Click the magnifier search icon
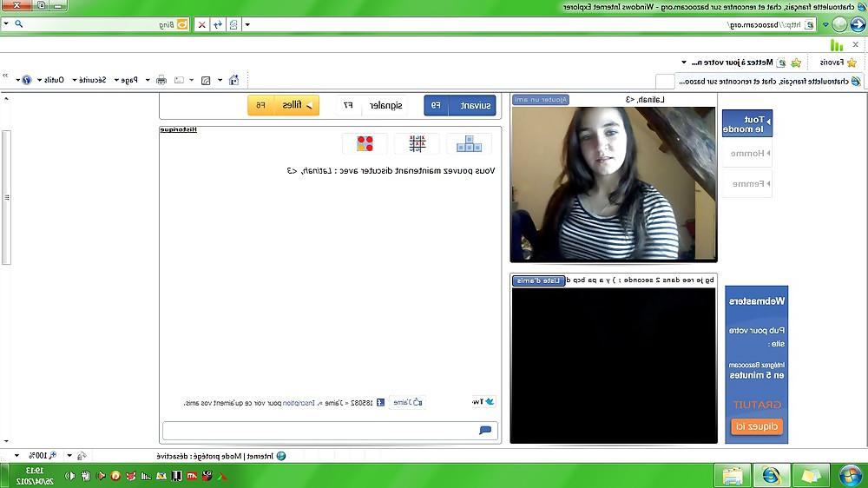868x488 pixels. (19, 23)
